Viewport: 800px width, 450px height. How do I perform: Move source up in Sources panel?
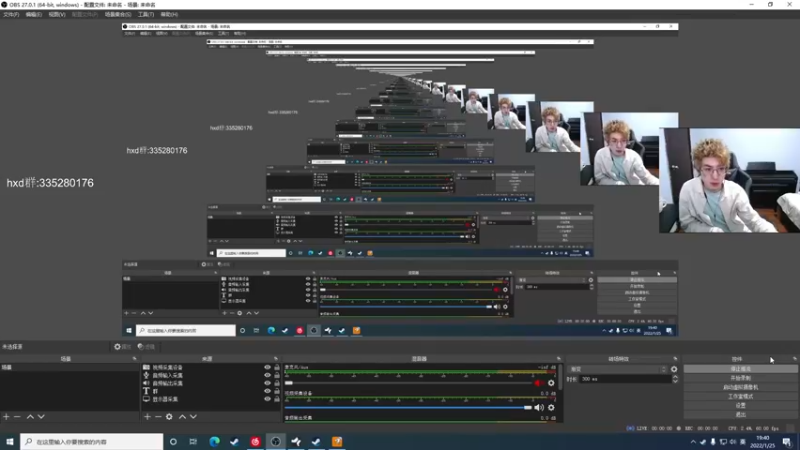[x=182, y=417]
